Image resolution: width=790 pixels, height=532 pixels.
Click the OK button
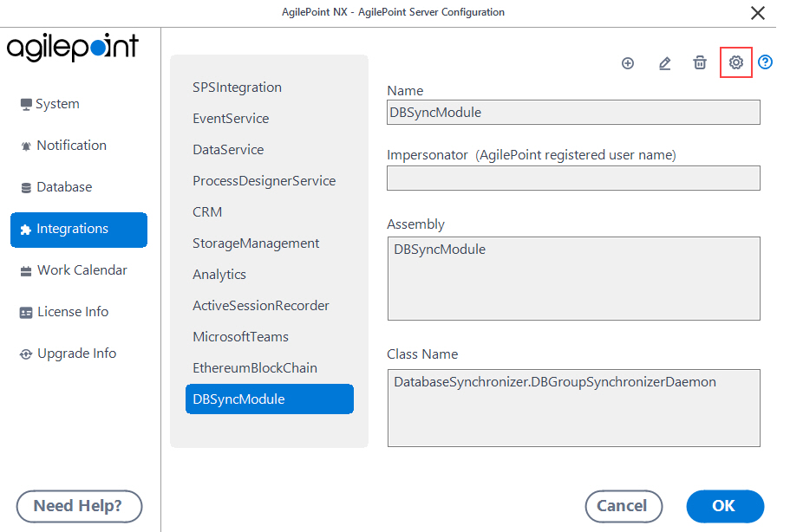point(724,506)
